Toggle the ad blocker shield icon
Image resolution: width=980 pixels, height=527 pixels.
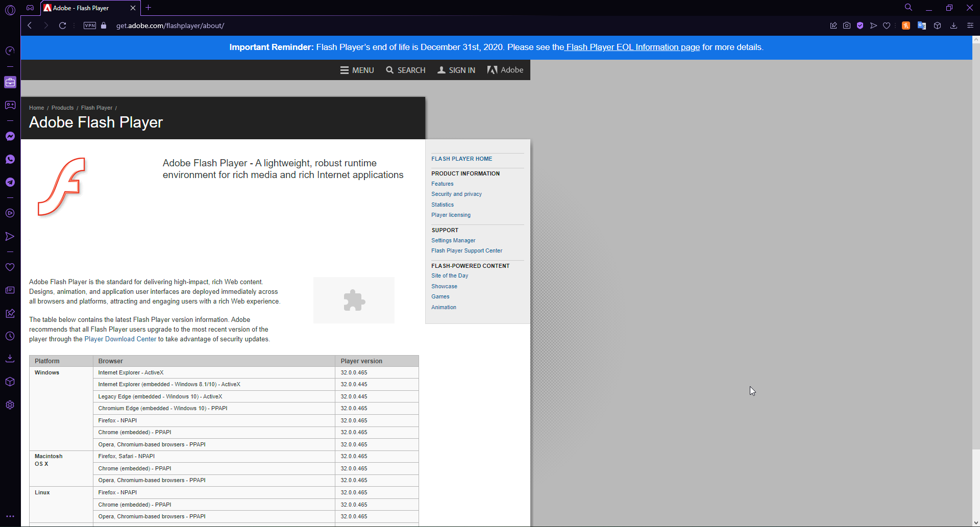[x=861, y=26]
